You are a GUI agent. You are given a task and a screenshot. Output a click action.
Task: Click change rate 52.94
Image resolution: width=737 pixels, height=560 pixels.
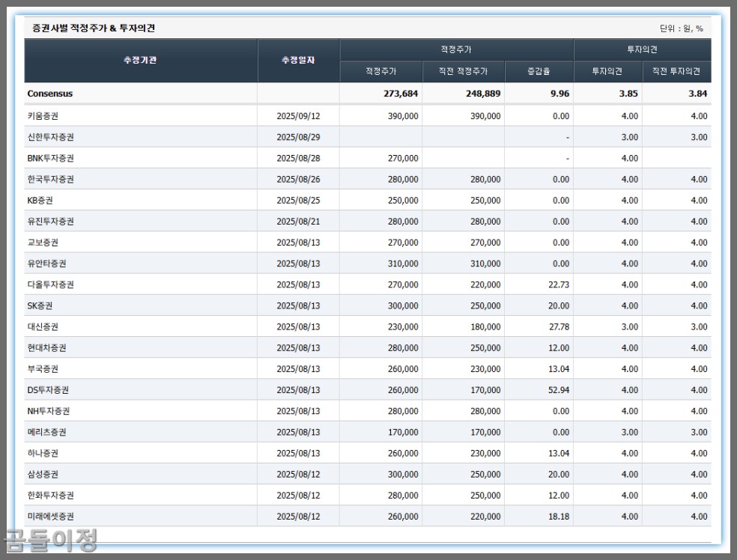[x=559, y=390]
